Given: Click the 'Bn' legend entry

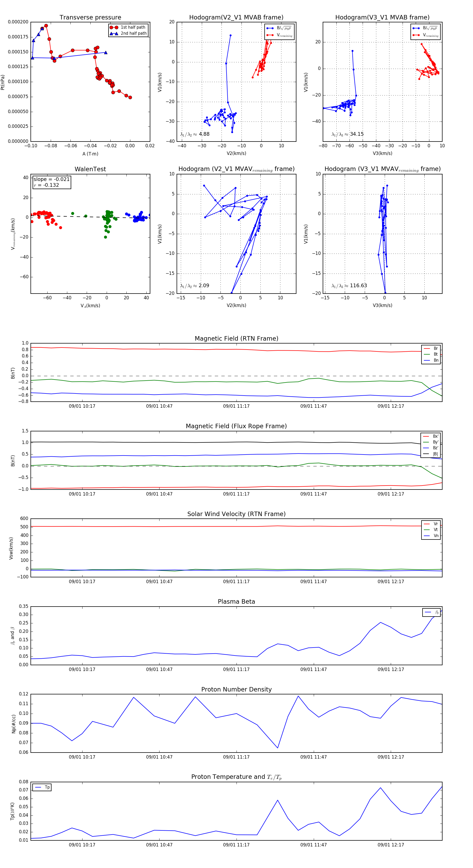Looking at the screenshot, I should click(x=431, y=360).
